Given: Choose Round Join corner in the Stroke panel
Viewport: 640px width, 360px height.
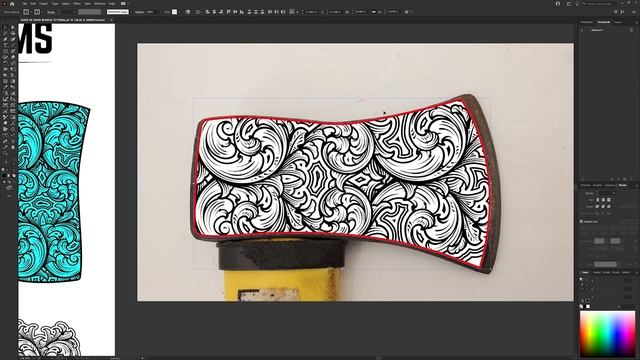Looking at the screenshot, I should pos(603,207).
